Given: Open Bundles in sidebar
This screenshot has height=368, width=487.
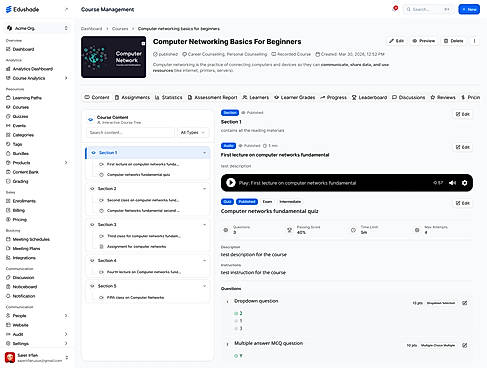Looking at the screenshot, I should (x=20, y=154).
